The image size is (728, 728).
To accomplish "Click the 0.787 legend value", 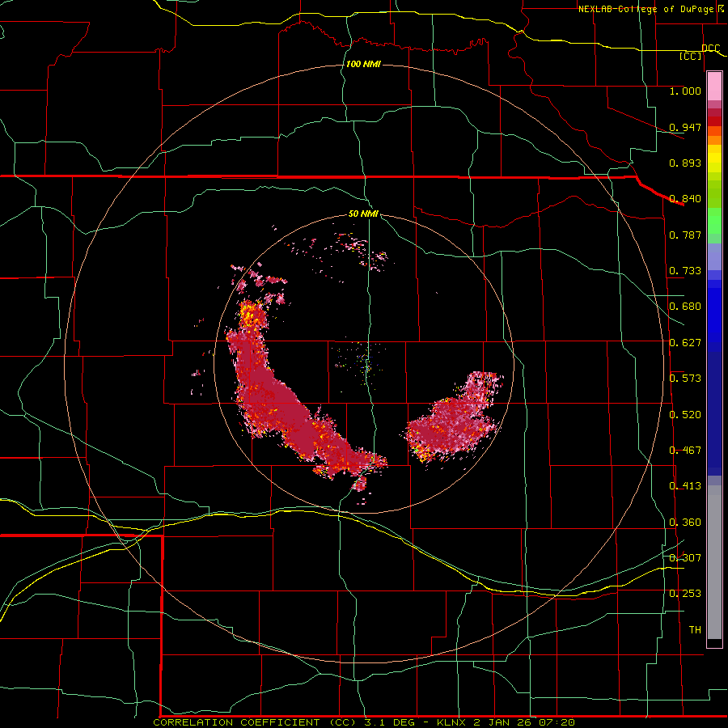I will [x=685, y=235].
